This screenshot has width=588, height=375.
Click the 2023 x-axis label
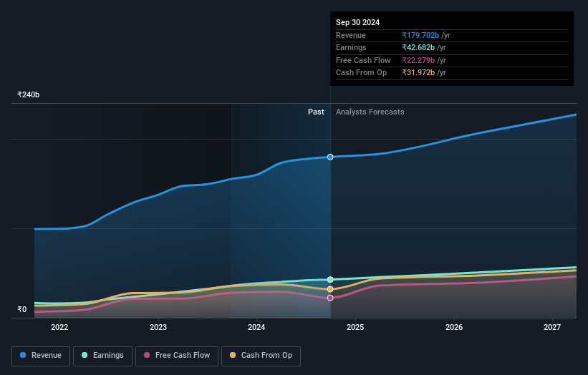pyautogui.click(x=158, y=328)
